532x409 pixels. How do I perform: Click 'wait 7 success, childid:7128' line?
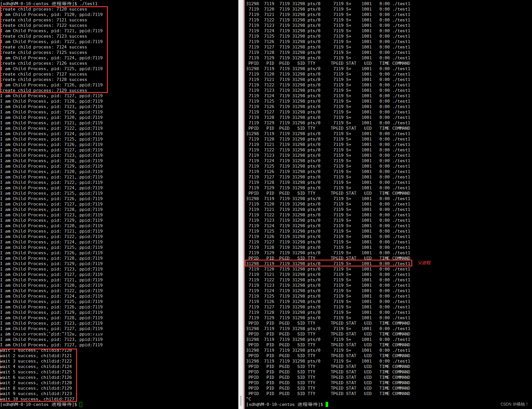pos(36,383)
